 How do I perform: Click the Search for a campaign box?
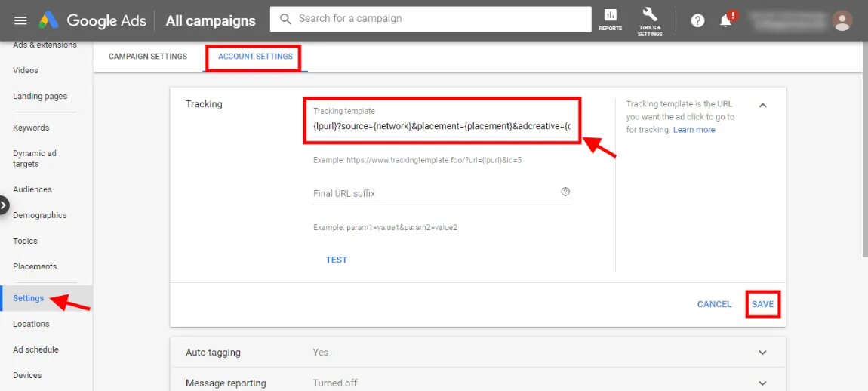pyautogui.click(x=431, y=19)
